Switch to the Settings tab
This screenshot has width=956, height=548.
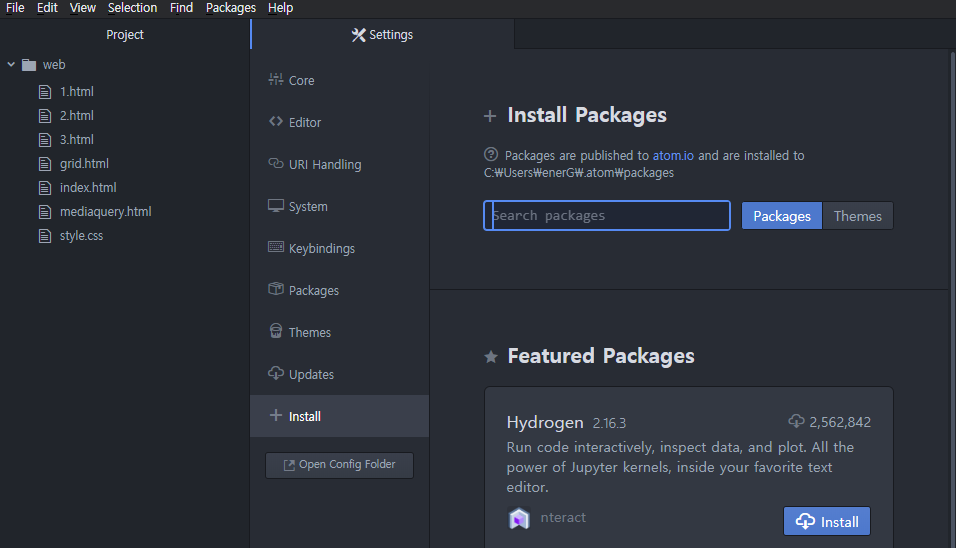click(x=382, y=35)
